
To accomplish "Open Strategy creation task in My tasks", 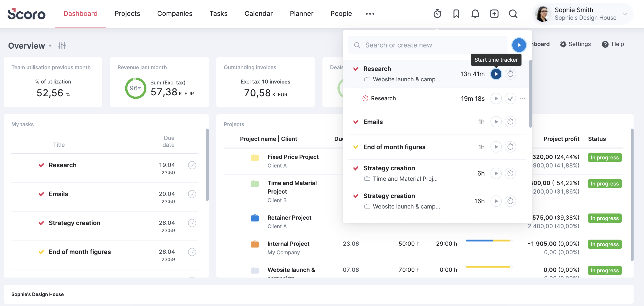I will pyautogui.click(x=74, y=223).
